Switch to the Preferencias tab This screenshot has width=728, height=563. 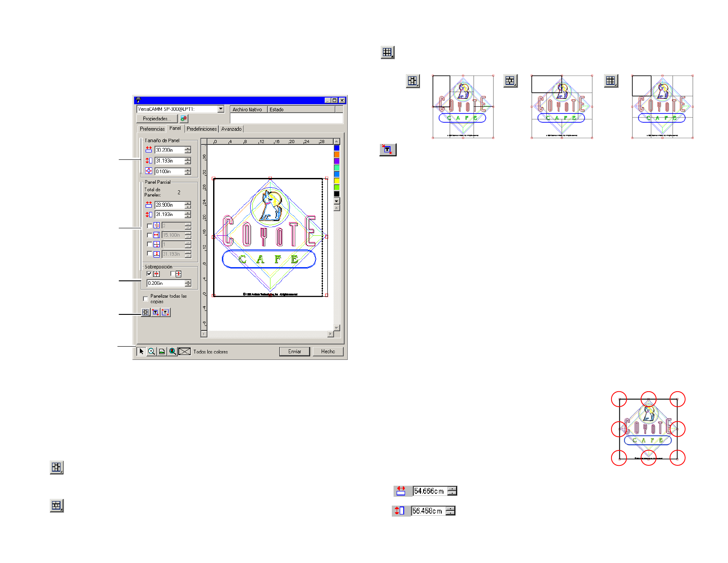point(152,129)
